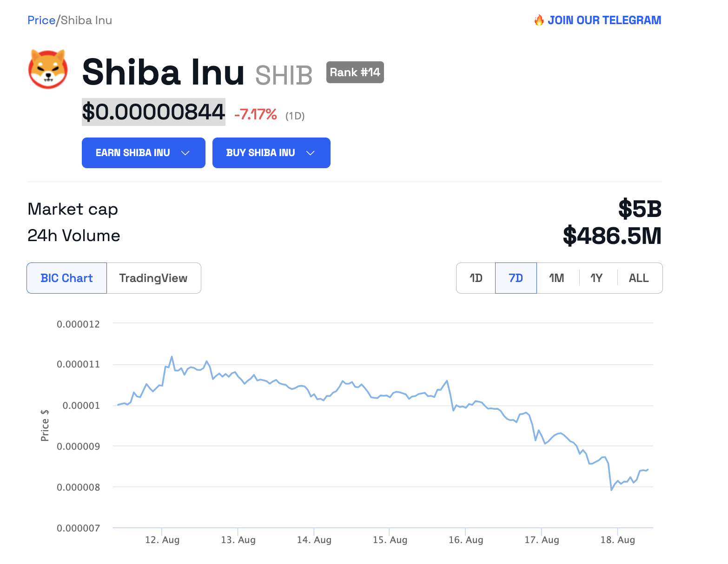The width and height of the screenshot is (728, 564).
Task: Select the 1M time range
Action: pyautogui.click(x=556, y=278)
